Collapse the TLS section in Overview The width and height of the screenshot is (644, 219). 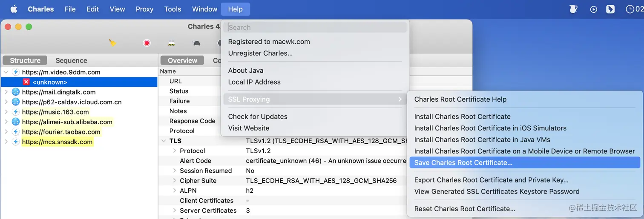[164, 141]
